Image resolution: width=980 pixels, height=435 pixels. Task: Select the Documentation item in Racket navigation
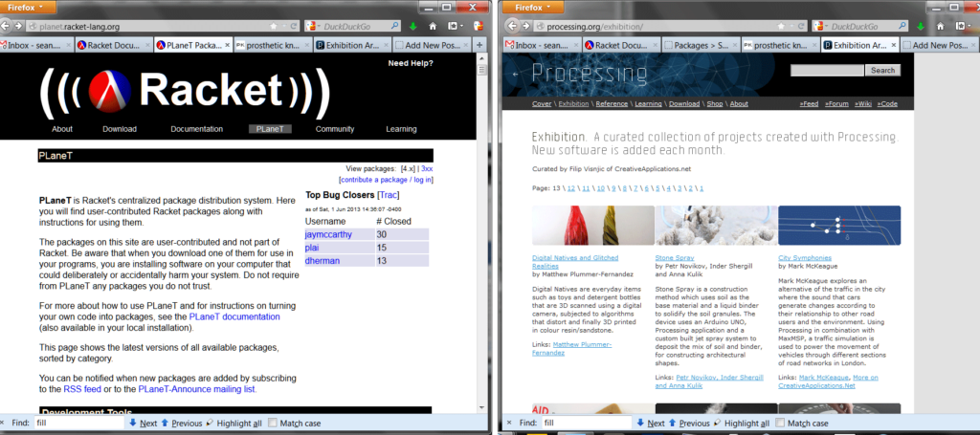pos(197,129)
